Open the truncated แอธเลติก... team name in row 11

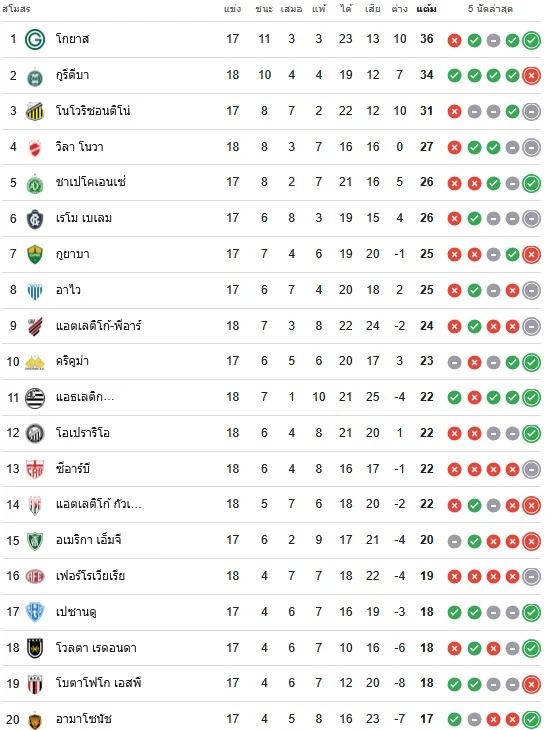click(x=85, y=397)
